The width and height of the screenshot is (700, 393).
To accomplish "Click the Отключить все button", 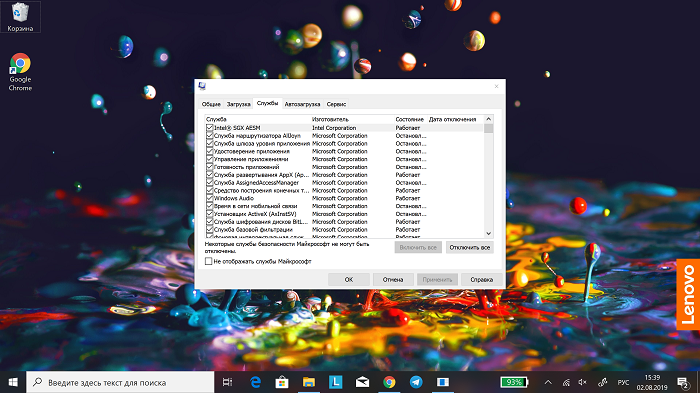I will point(470,247).
